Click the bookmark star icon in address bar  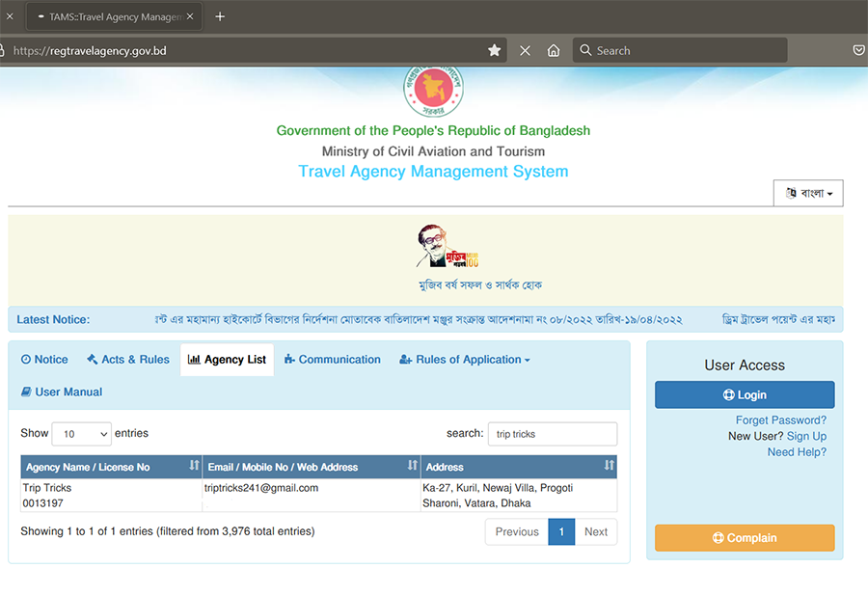tap(494, 50)
